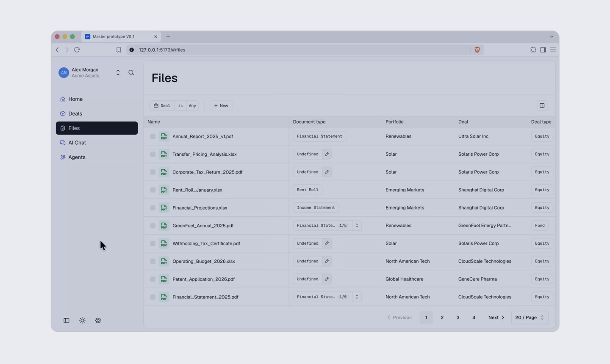Viewport: 610px width, 364px height.
Task: Tick checkbox for Operating_Budget_2026.xlsx
Action: pyautogui.click(x=152, y=261)
